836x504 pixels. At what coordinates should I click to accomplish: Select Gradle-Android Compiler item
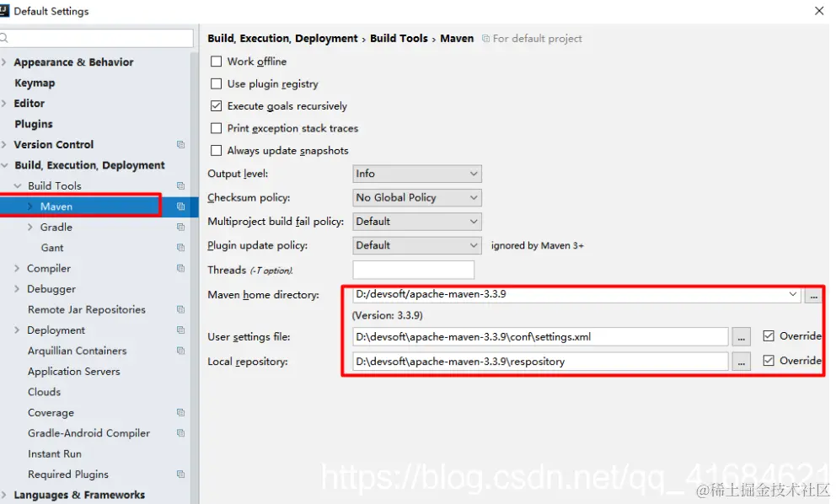[89, 433]
